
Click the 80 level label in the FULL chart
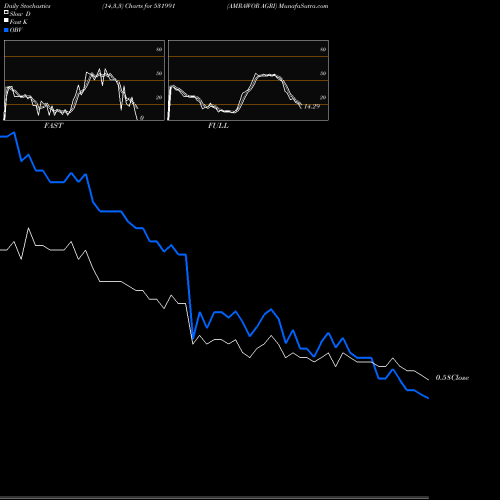tap(323, 49)
